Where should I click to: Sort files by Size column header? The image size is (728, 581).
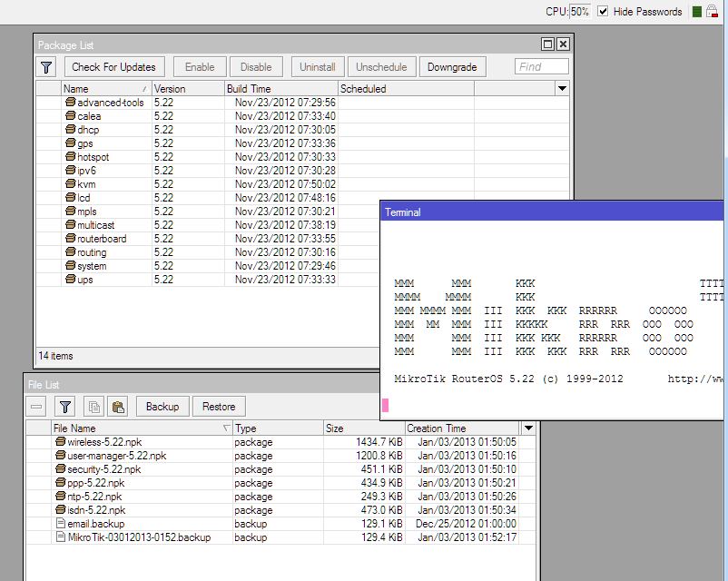pyautogui.click(x=363, y=428)
